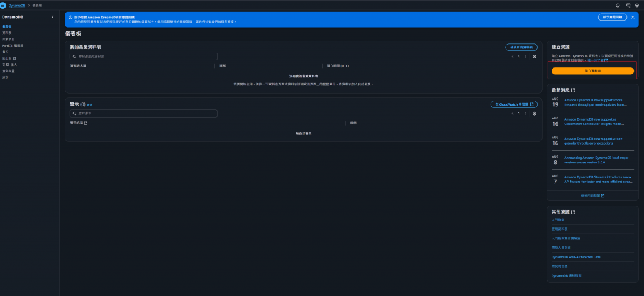Select 預留容量 in the sidebar

pyautogui.click(x=8, y=71)
